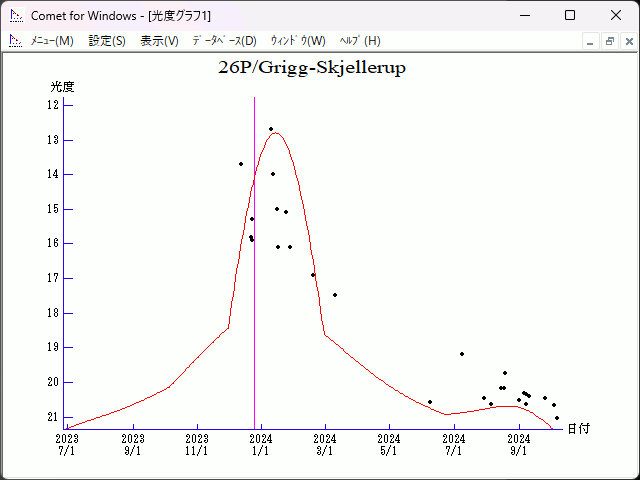The height and width of the screenshot is (480, 640).
Task: Click the observation point near magnitude 17.5
Action: click(x=335, y=295)
